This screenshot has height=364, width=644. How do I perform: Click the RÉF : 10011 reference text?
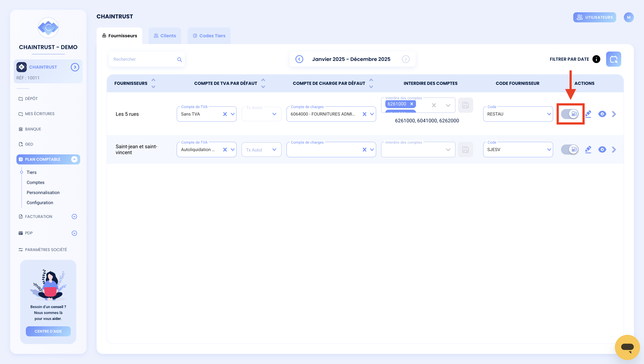(28, 78)
